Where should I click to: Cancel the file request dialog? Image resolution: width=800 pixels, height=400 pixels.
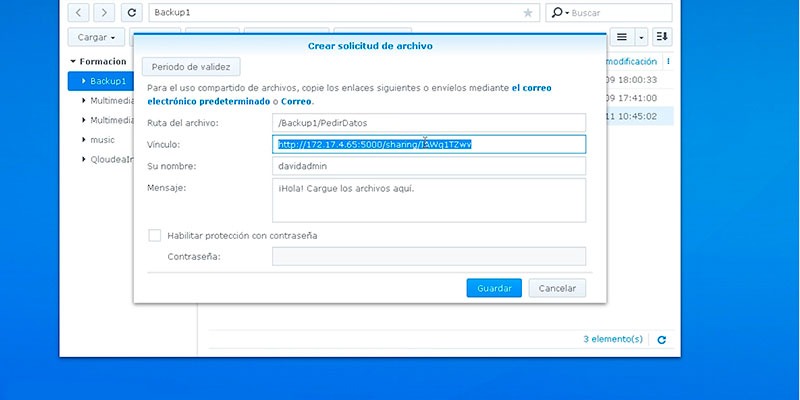coord(557,288)
